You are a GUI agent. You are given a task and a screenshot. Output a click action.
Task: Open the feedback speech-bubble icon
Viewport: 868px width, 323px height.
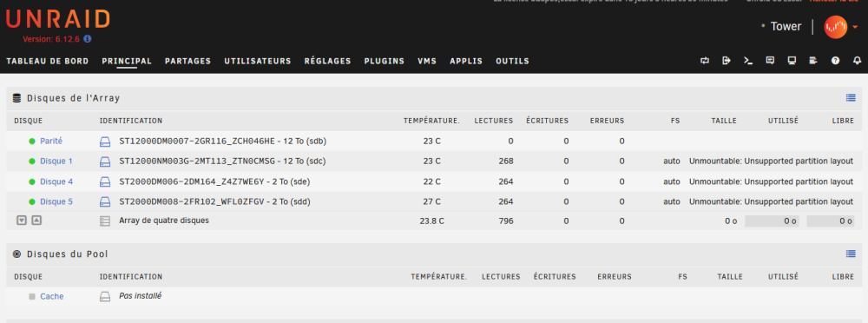(770, 61)
